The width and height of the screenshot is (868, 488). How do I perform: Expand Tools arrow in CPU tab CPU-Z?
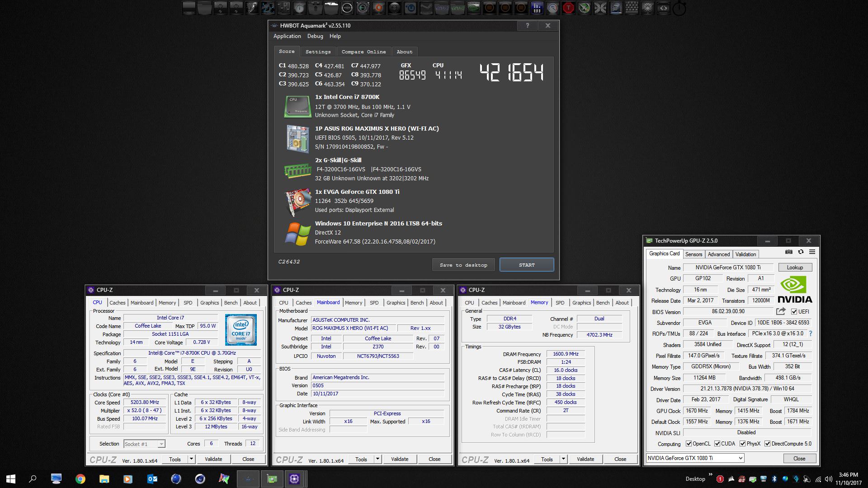click(x=191, y=459)
